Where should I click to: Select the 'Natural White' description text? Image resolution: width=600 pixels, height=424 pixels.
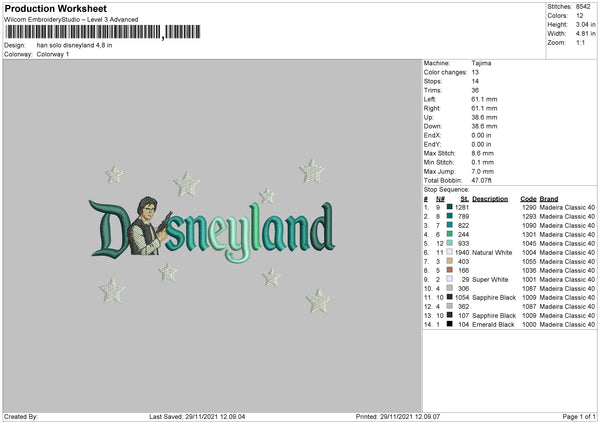pyautogui.click(x=492, y=252)
